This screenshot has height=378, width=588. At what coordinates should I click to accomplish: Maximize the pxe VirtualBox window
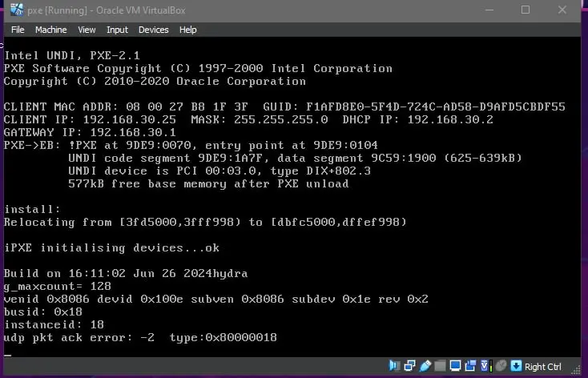(526, 10)
